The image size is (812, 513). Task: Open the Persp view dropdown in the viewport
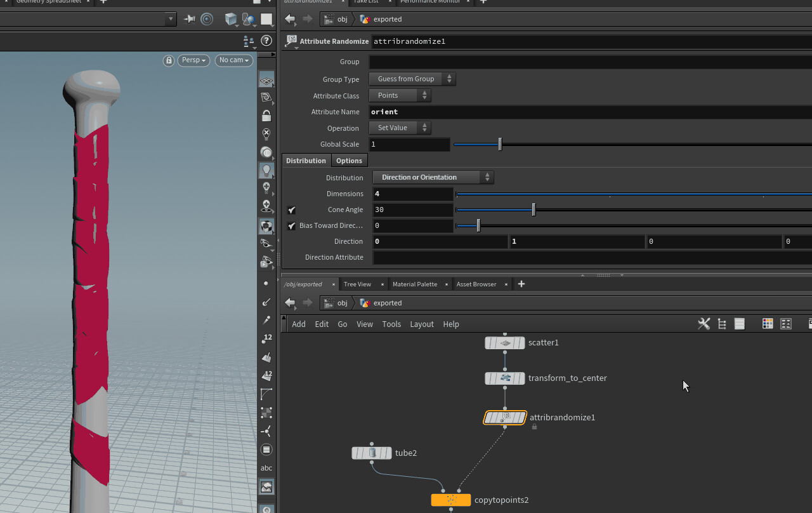click(193, 60)
